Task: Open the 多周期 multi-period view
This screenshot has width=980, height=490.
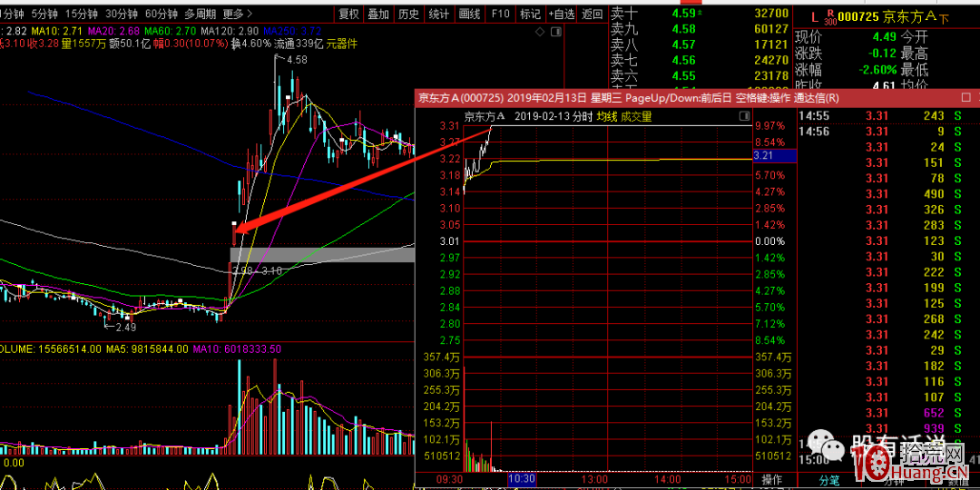Action: pyautogui.click(x=200, y=13)
